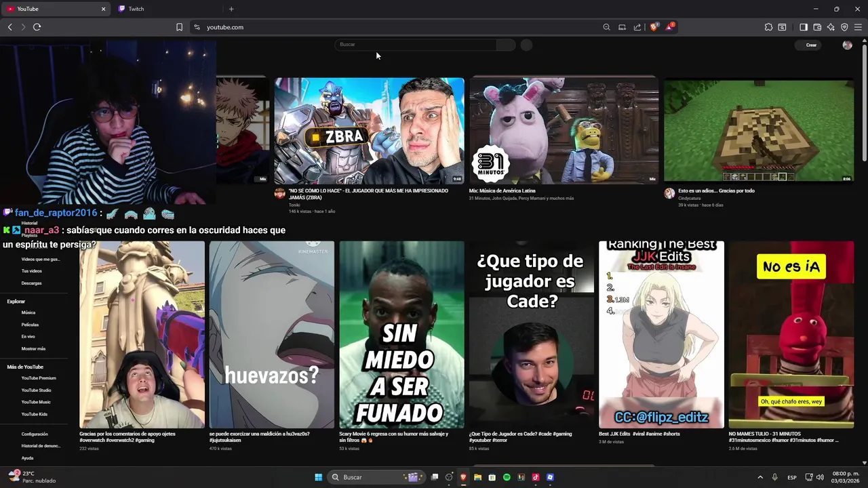Close the YouTube tab
The width and height of the screenshot is (868, 488).
pos(104,9)
